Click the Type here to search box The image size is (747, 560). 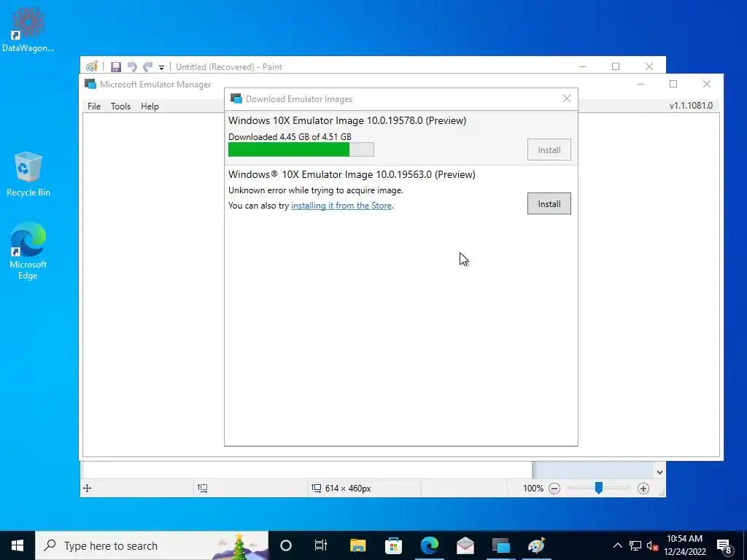click(x=152, y=545)
